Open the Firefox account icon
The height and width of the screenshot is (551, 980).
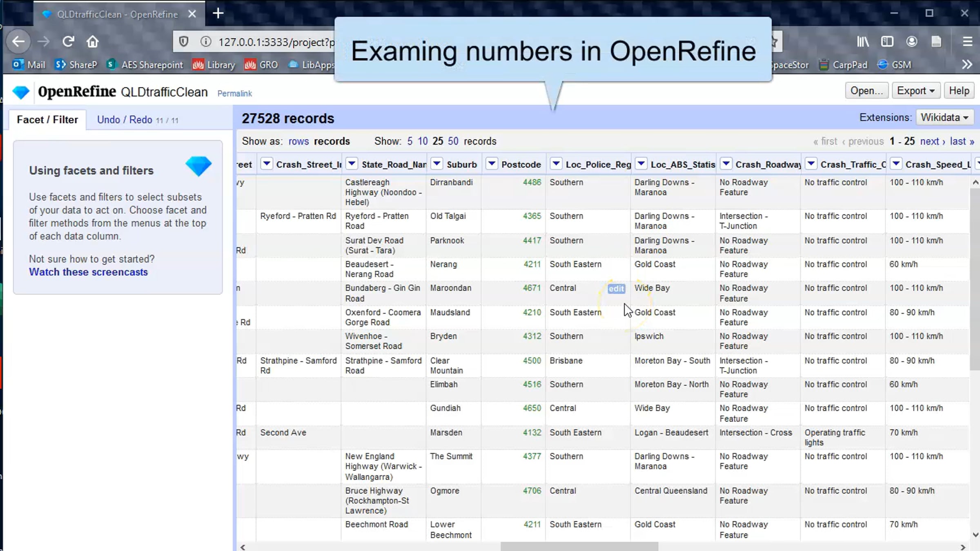click(x=912, y=41)
